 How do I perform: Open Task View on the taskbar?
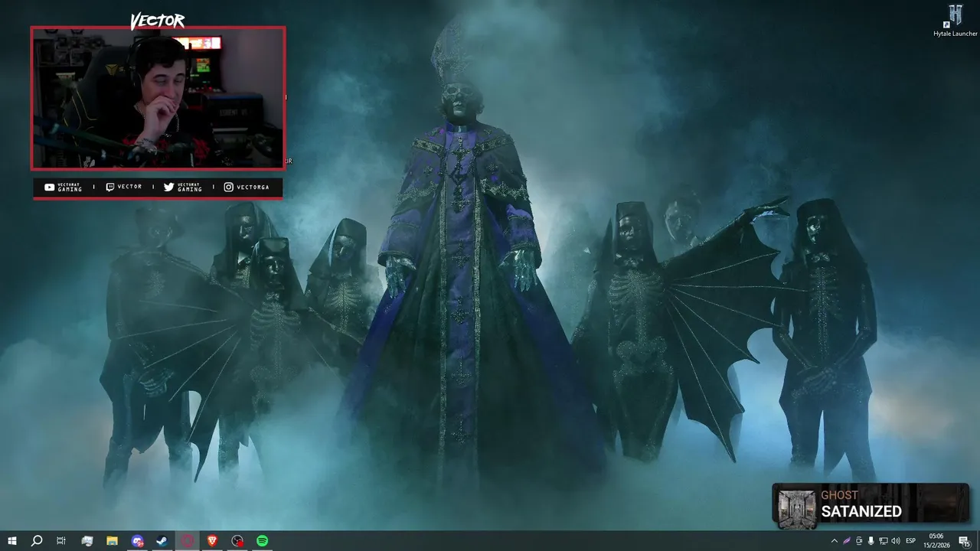[61, 541]
